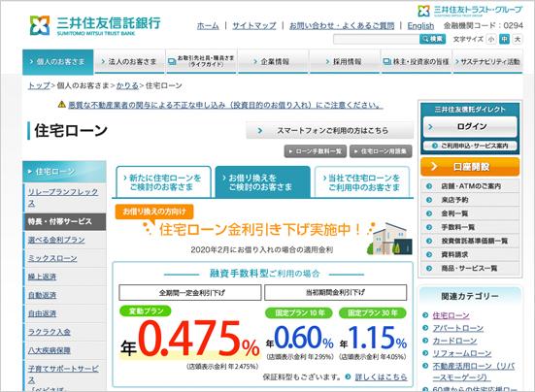This screenshot has width=535, height=392.
Task: Open 商品・サービス一覧 link
Action: [x=470, y=268]
